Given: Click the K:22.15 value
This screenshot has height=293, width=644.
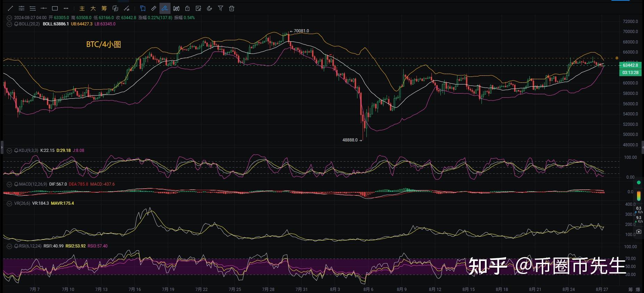Looking at the screenshot, I should (48, 150).
